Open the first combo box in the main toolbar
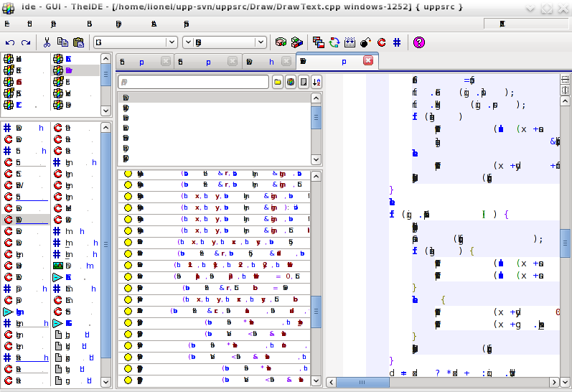The image size is (572, 392). (135, 42)
